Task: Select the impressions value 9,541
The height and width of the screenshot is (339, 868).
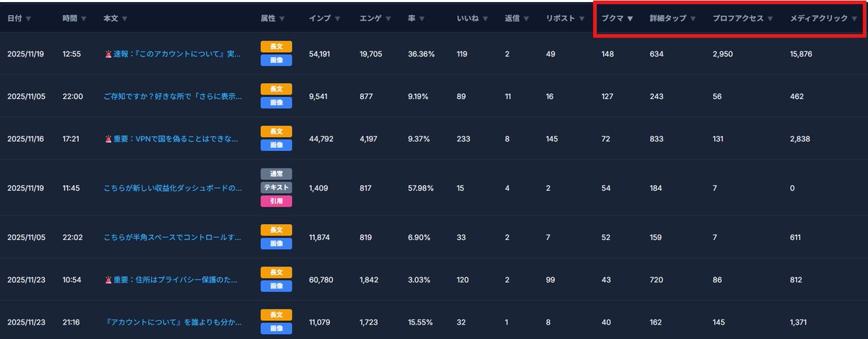Action: 318,96
